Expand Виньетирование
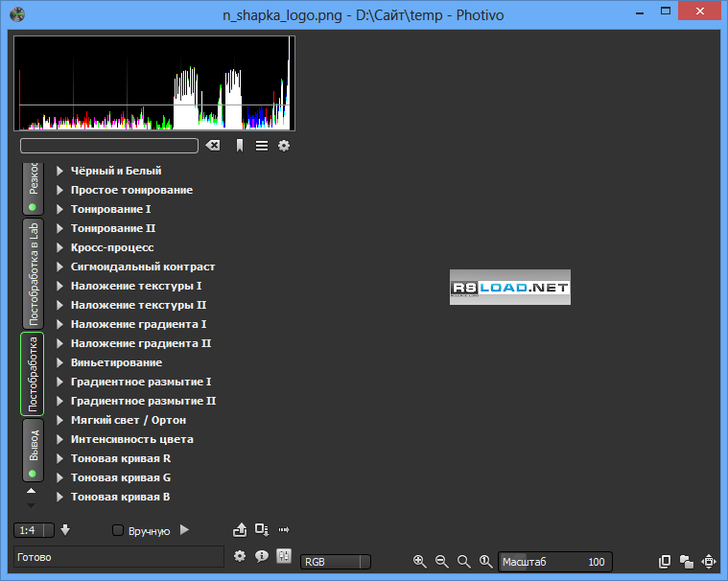Viewport: 728px width, 581px height. point(59,362)
